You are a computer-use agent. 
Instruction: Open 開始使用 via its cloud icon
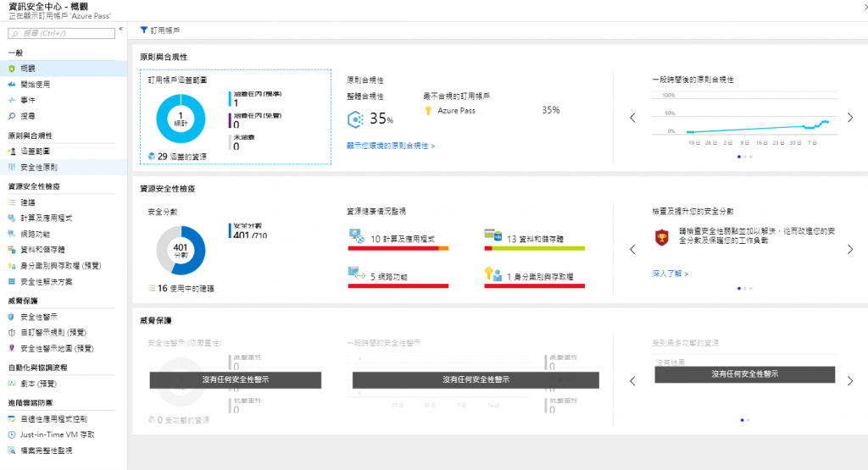(12, 85)
